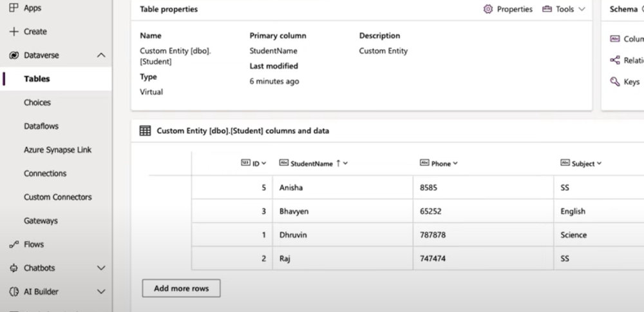Click the StudentName ascending sort arrow
This screenshot has height=312, width=644.
(x=338, y=163)
